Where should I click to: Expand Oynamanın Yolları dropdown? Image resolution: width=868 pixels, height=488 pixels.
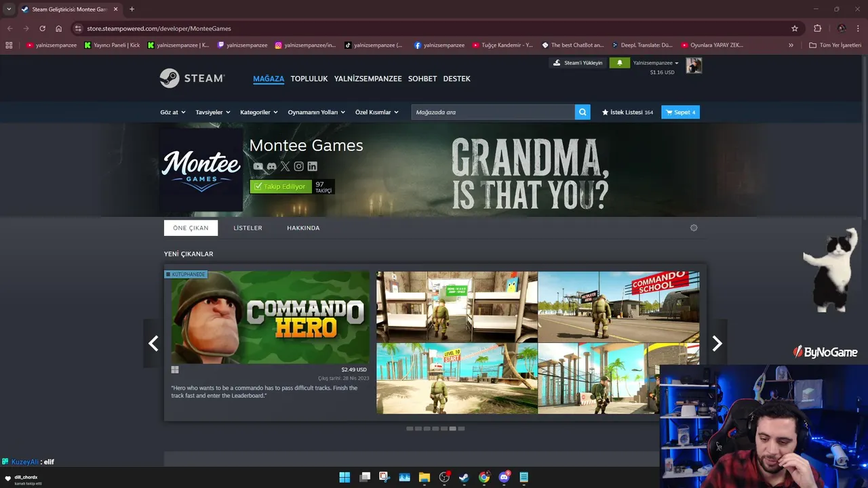click(317, 112)
